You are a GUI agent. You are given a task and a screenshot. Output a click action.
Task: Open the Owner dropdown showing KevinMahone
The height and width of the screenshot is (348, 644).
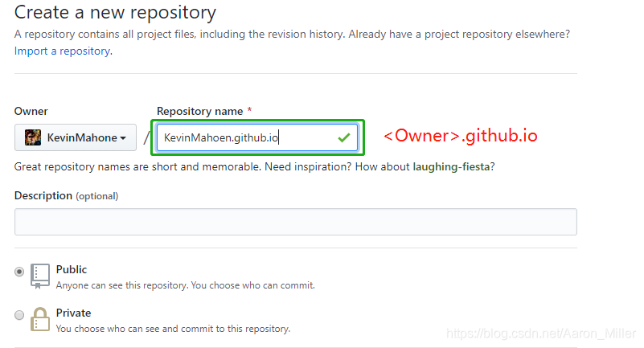pyautogui.click(x=76, y=137)
